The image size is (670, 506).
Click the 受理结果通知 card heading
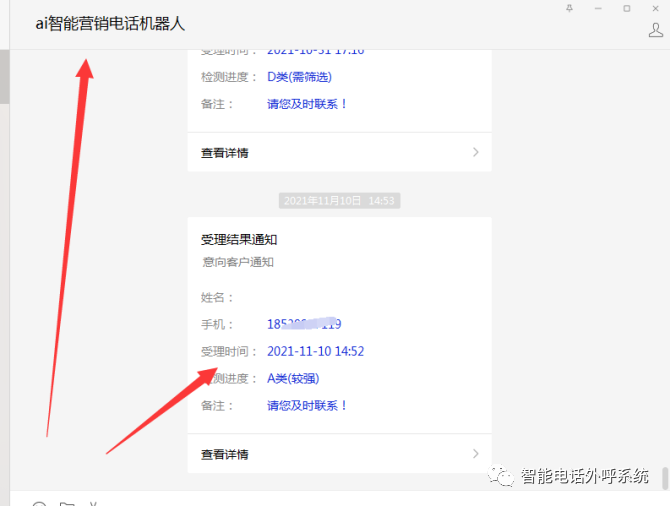tap(239, 240)
